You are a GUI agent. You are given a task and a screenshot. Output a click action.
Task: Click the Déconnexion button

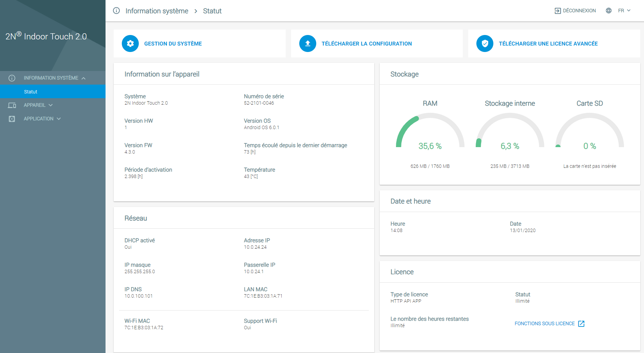point(575,11)
